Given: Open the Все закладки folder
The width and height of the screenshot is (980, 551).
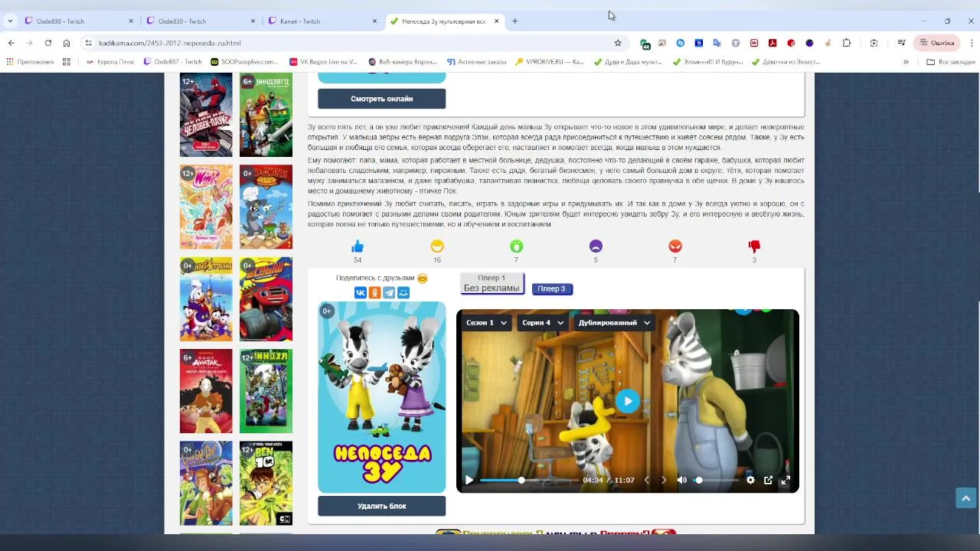Looking at the screenshot, I should click(951, 62).
